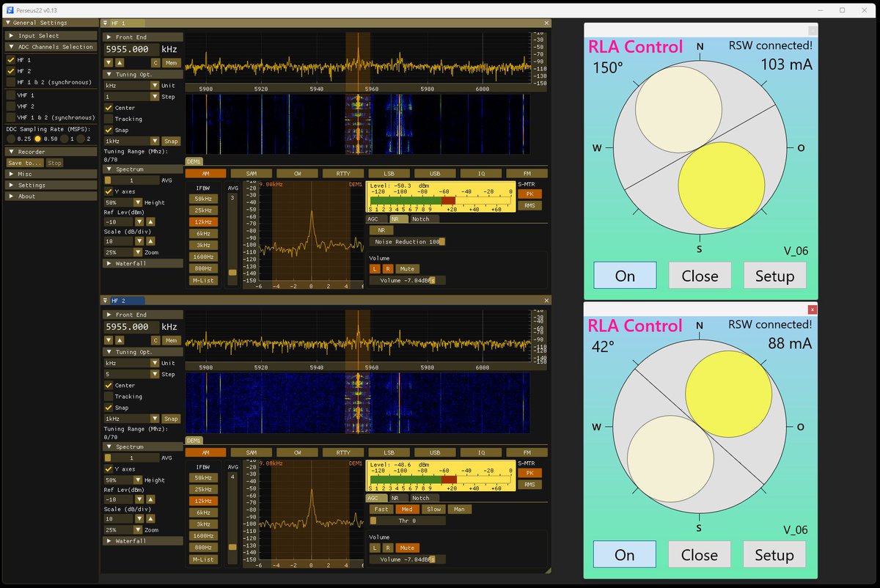The height and width of the screenshot is (588, 880).
Task: Open HF 2 Zoom dropdown
Action: click(x=139, y=529)
